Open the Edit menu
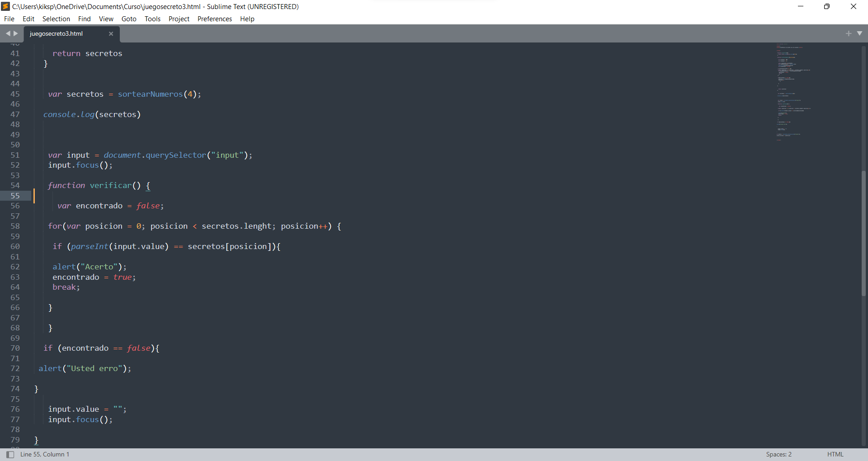Image resolution: width=868 pixels, height=461 pixels. pos(28,19)
